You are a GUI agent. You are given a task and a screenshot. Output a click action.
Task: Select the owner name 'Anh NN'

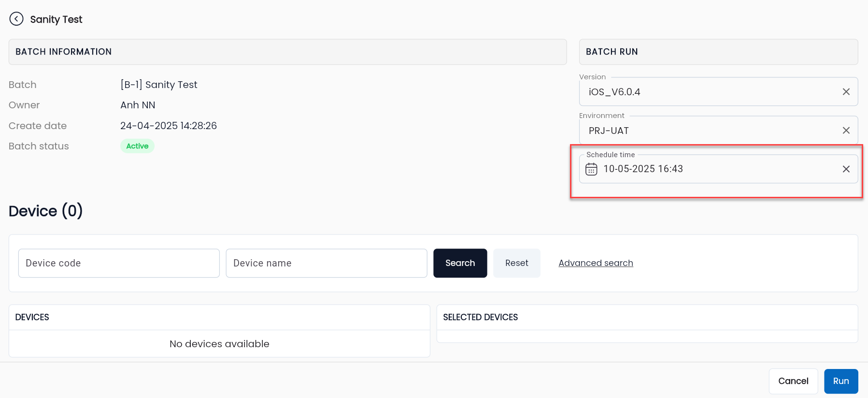click(x=138, y=105)
